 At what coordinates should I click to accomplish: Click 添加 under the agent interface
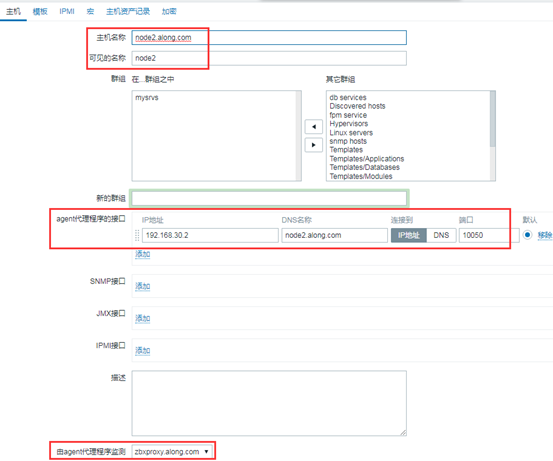tap(142, 254)
